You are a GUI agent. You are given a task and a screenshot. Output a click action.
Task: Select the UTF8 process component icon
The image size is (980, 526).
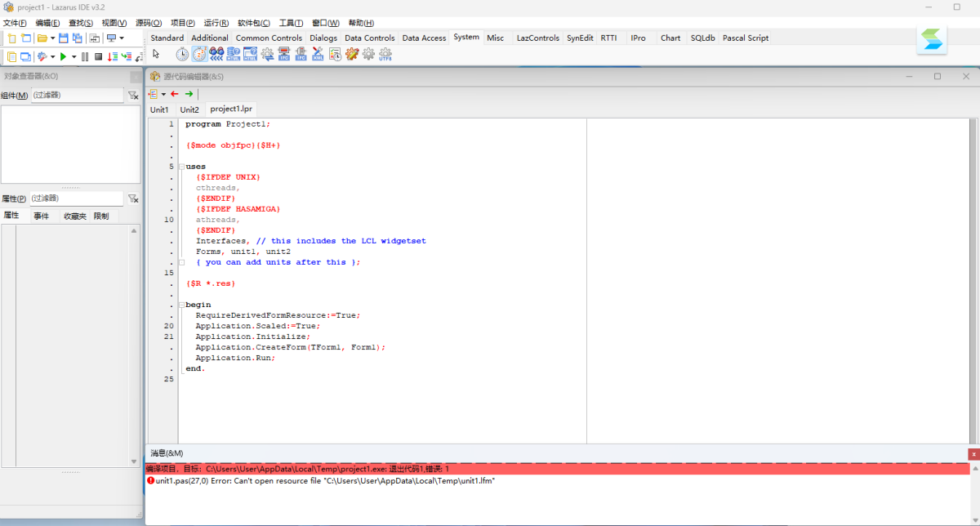point(385,55)
